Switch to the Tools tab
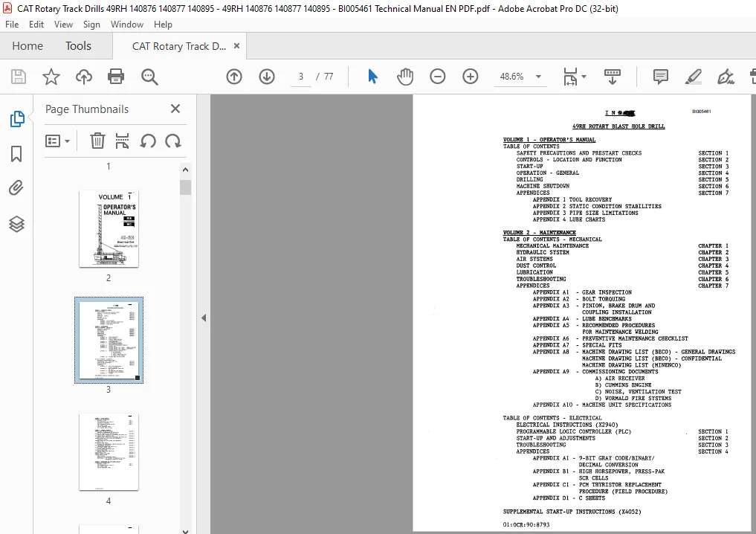The height and width of the screenshot is (534, 756). point(78,46)
